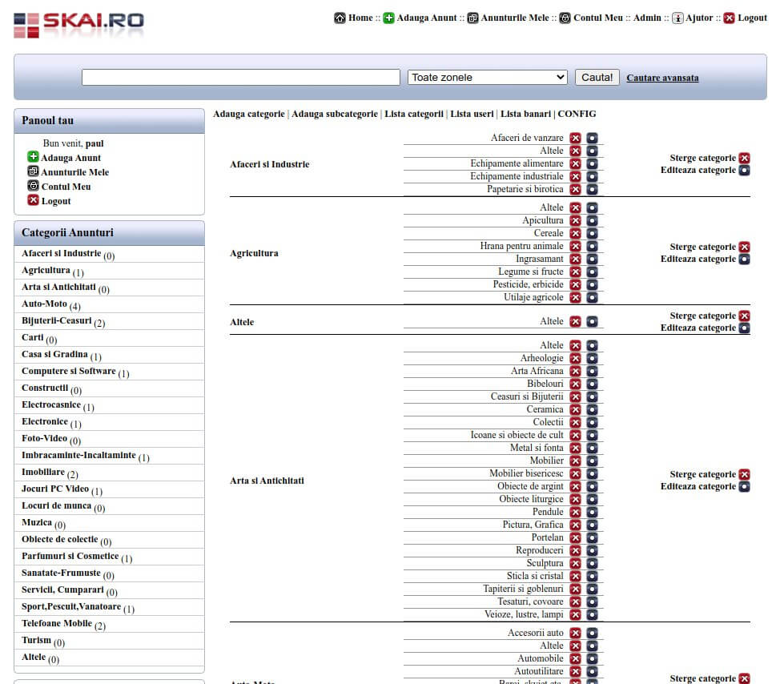Open Lista banari admin menu item

pos(525,114)
